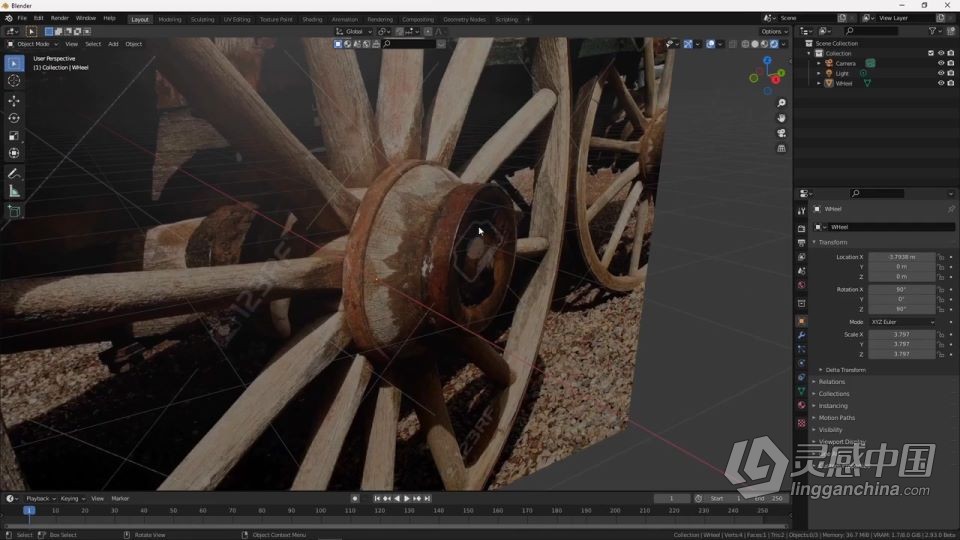Viewport: 960px width, 540px height.
Task: Open the Modifiers wrench tab
Action: (x=801, y=336)
